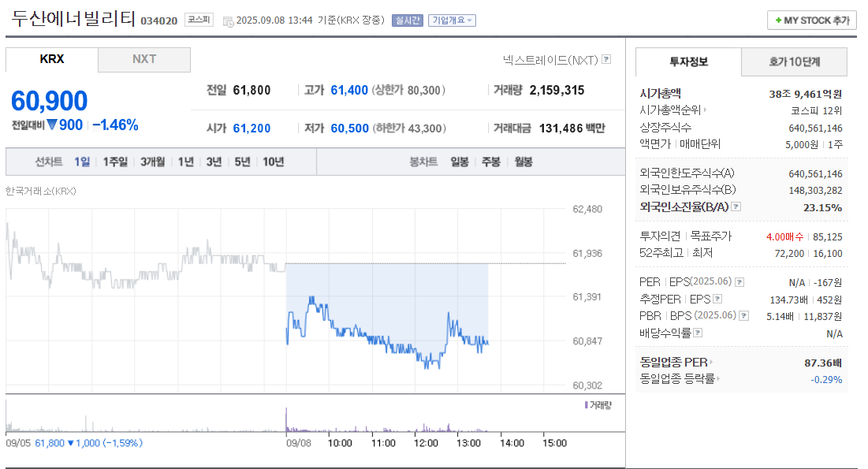Screen dimensions: 868x469
Task: Click the 09/05 previous-day summary under chart
Action: 74,443
